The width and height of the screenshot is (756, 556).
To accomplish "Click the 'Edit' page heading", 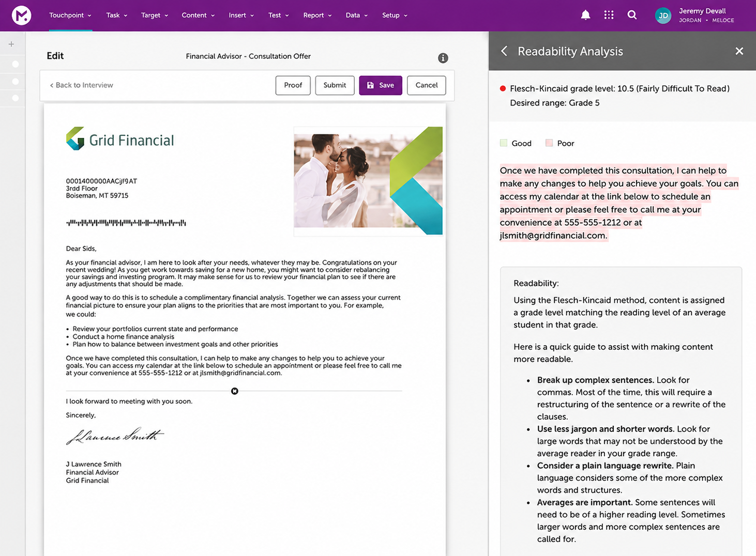I will pos(55,56).
